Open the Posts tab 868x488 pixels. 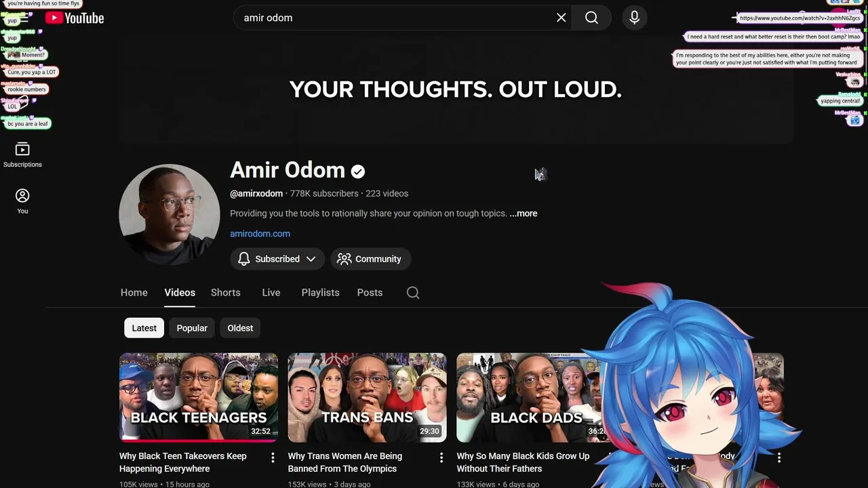370,293
